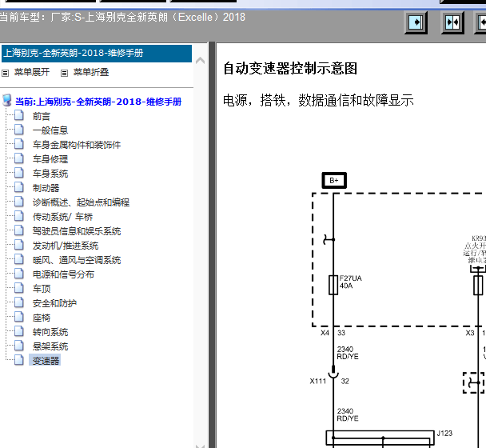486x448 pixels.
Task: Click the list icon beside 菜单展开
Action: point(6,74)
